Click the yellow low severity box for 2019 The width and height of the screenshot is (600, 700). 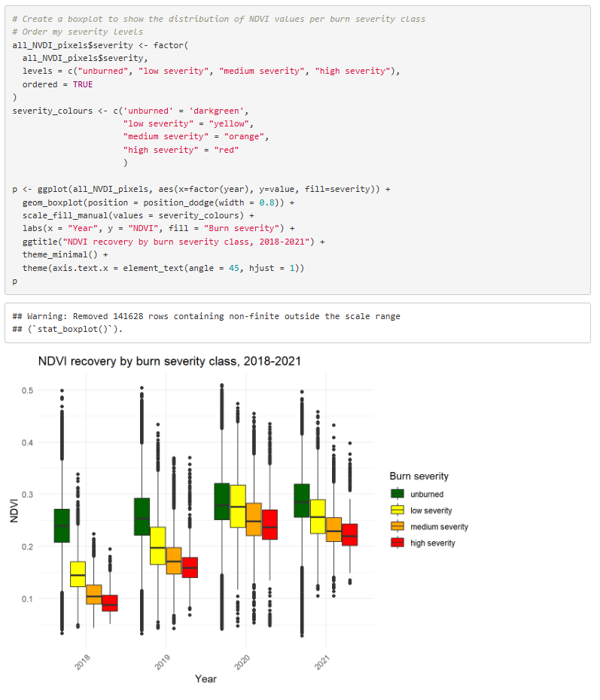157,546
